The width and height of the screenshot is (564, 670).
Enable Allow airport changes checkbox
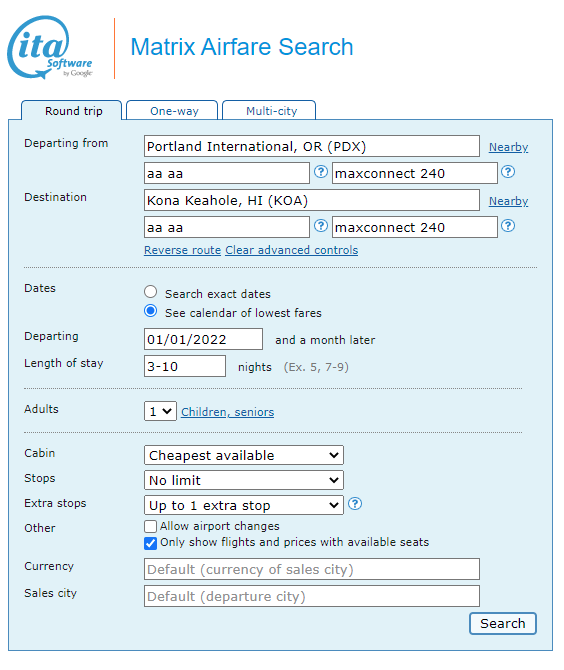tap(150, 526)
